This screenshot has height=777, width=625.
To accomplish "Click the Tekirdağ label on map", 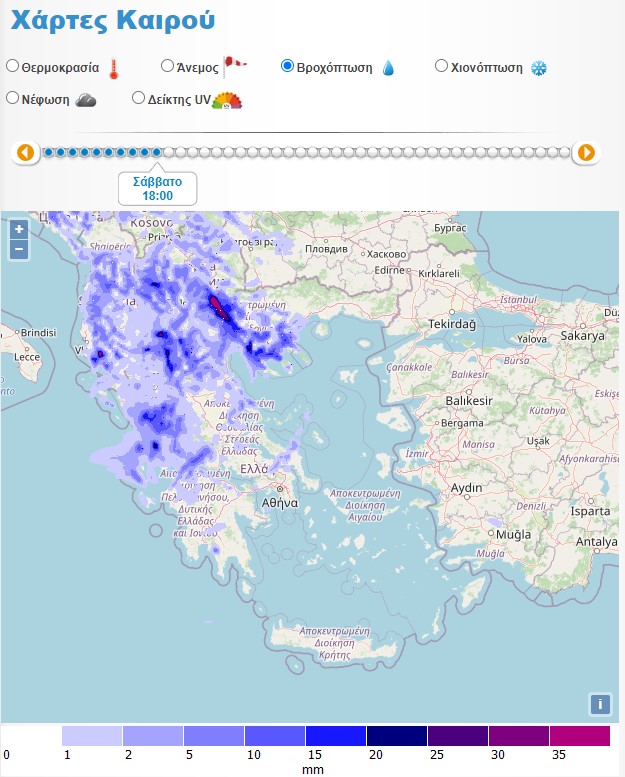I will tap(452, 324).
